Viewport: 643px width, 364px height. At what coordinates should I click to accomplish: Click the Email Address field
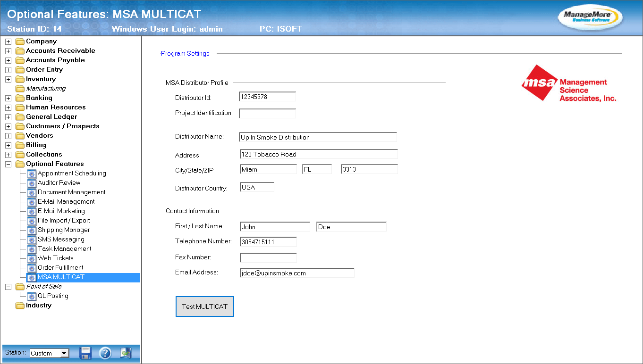pos(297,273)
